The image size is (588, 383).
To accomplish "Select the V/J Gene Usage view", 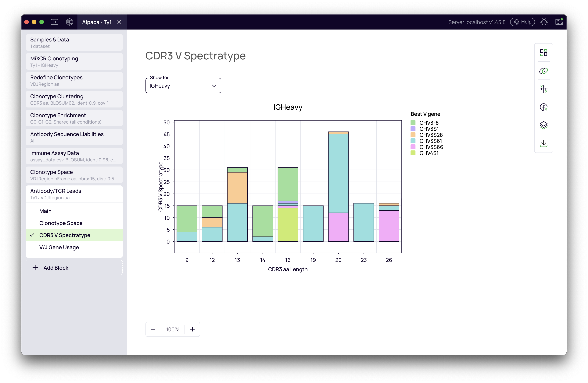I will point(59,247).
